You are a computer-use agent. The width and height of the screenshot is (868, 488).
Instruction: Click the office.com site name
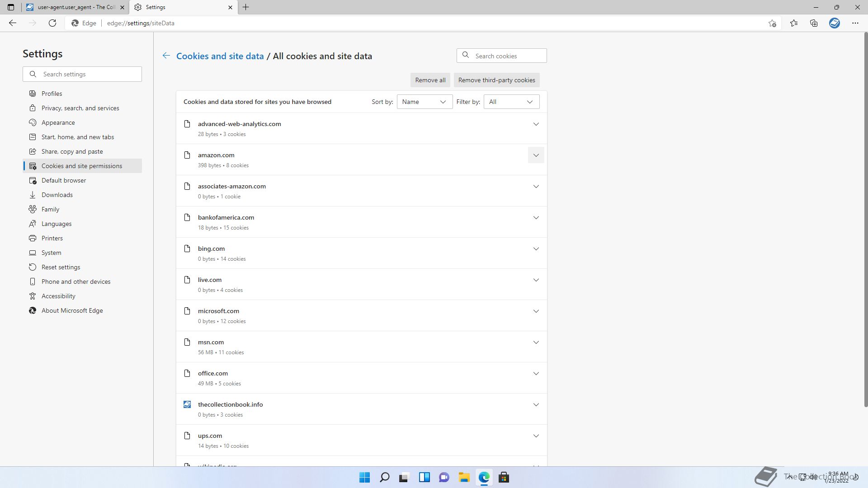click(x=212, y=373)
